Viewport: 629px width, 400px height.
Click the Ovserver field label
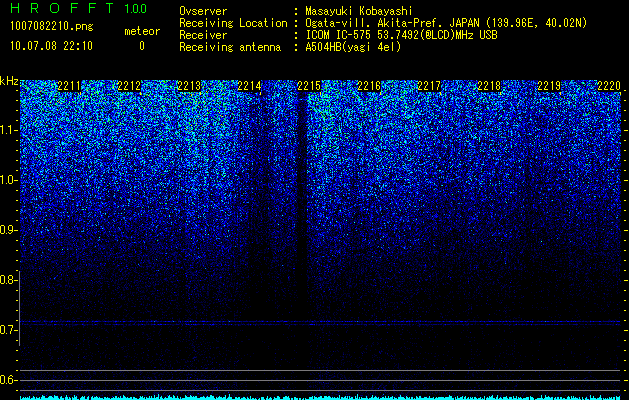coord(203,11)
